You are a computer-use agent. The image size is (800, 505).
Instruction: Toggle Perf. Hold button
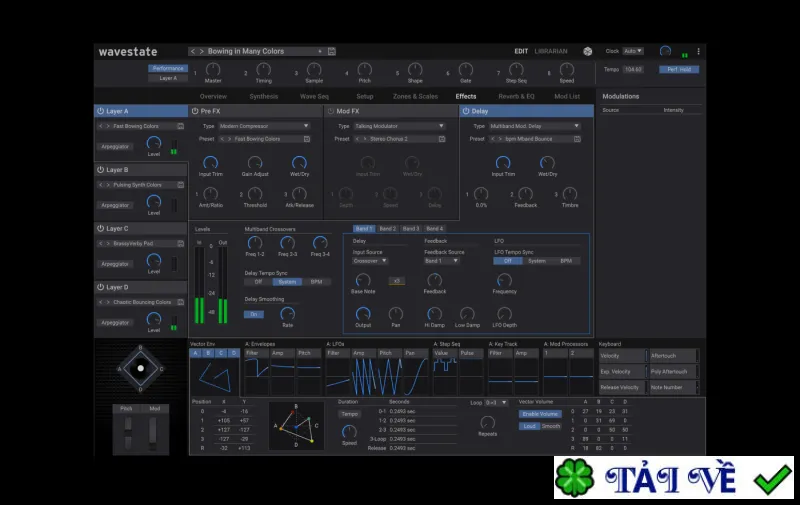point(679,69)
